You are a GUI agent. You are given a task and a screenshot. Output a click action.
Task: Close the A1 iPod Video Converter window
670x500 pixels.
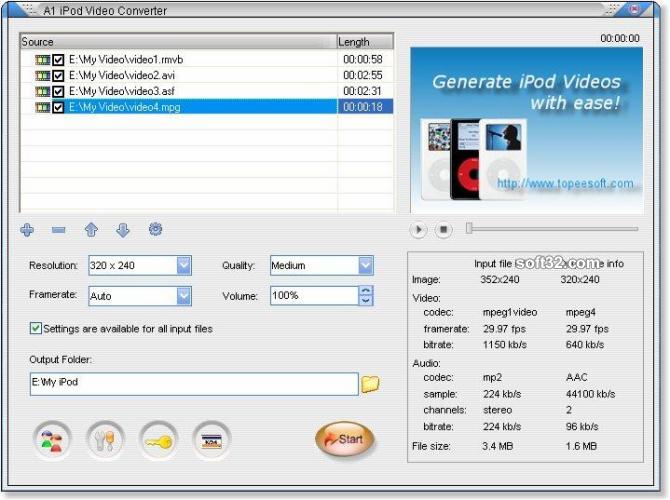coord(635,9)
